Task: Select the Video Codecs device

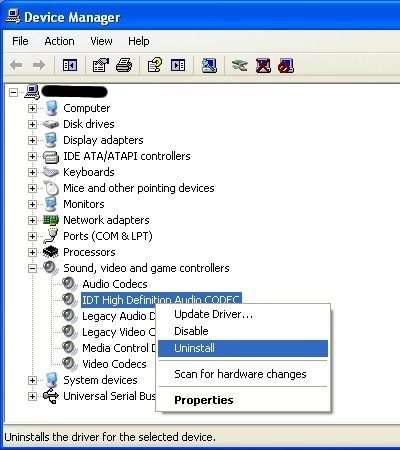Action: pyautogui.click(x=114, y=364)
